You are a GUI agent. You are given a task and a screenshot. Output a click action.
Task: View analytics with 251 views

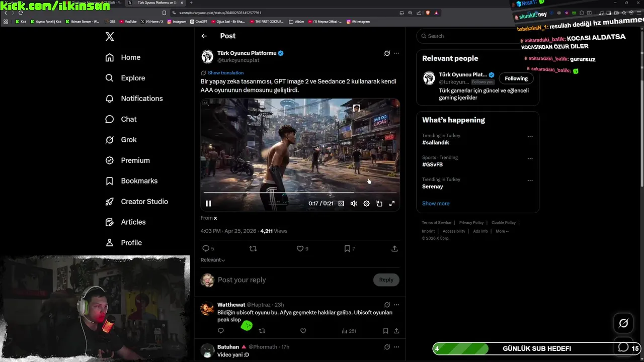[349, 331]
